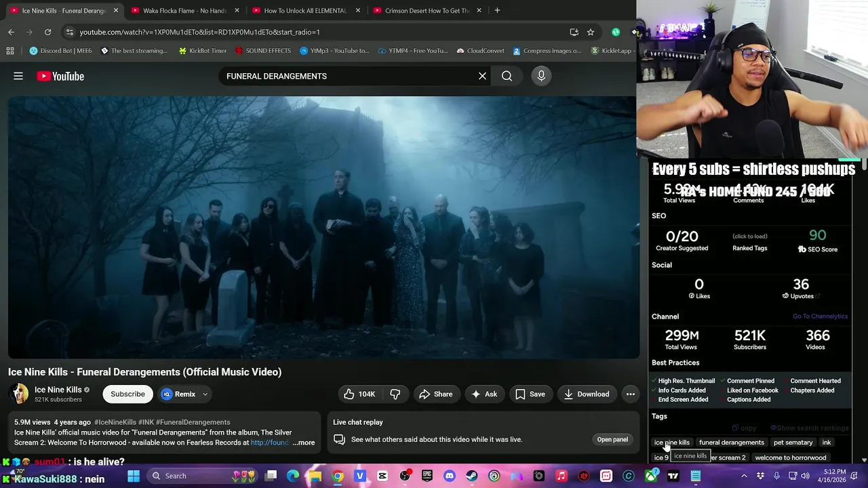The width and height of the screenshot is (868, 488).
Task: Bookmark this page with star icon
Action: pyautogui.click(x=591, y=32)
